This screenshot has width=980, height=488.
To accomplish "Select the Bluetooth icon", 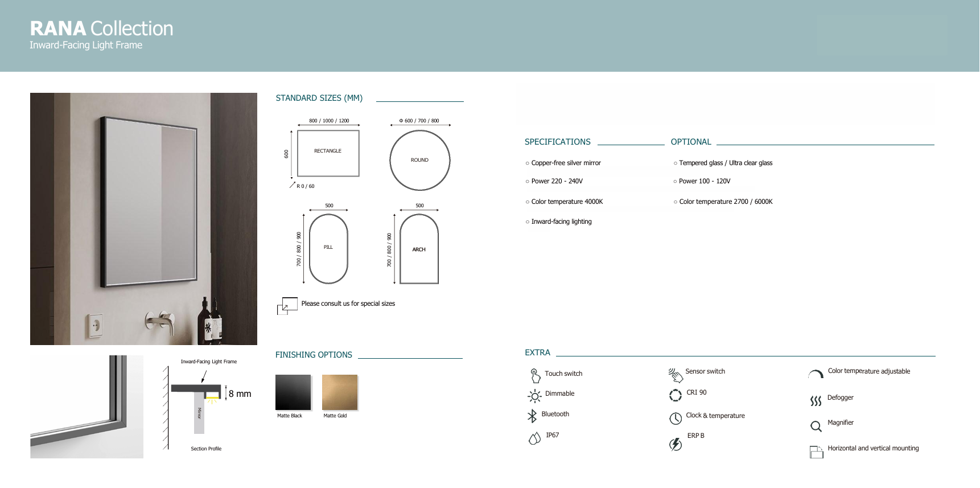I will (x=532, y=416).
